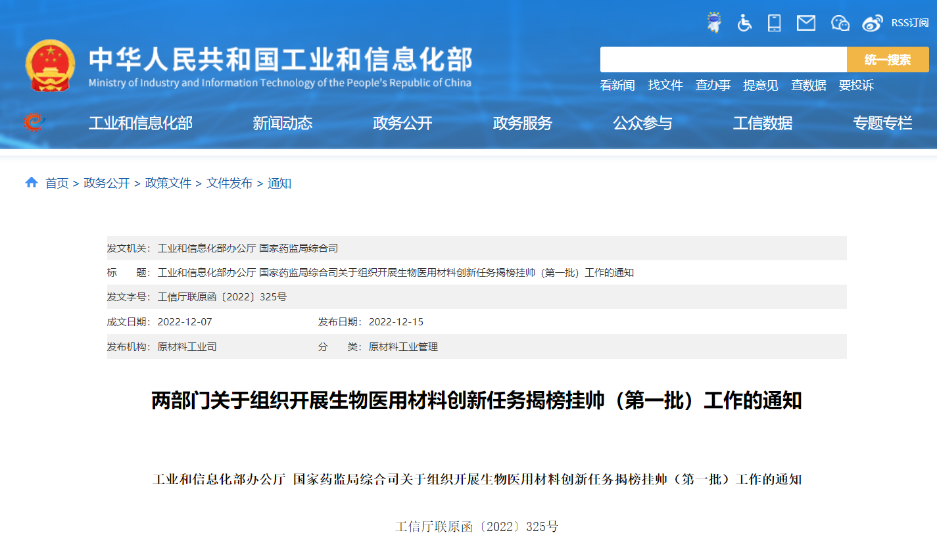
Task: Click the 发布日期 value 2022-12-15
Action: click(x=396, y=322)
